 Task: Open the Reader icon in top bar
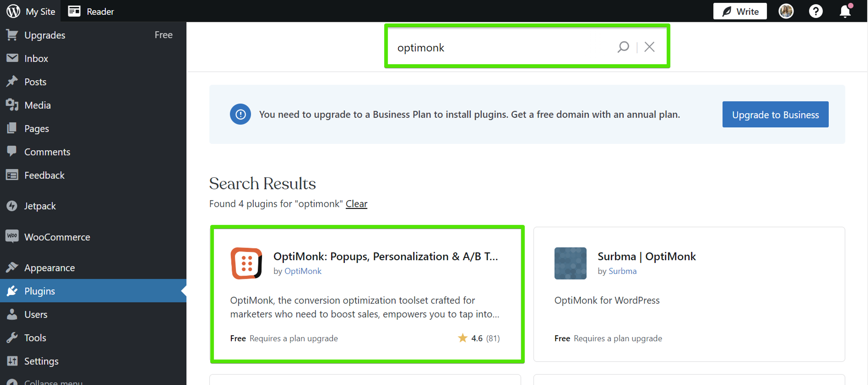74,11
